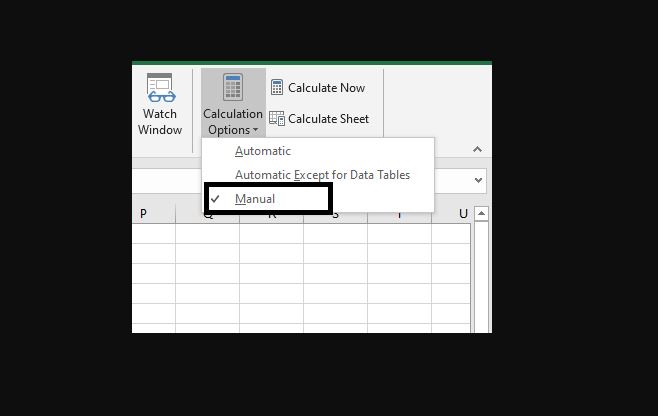Click the Calculate Now button
Viewport: 658px width, 416px height.
click(318, 88)
